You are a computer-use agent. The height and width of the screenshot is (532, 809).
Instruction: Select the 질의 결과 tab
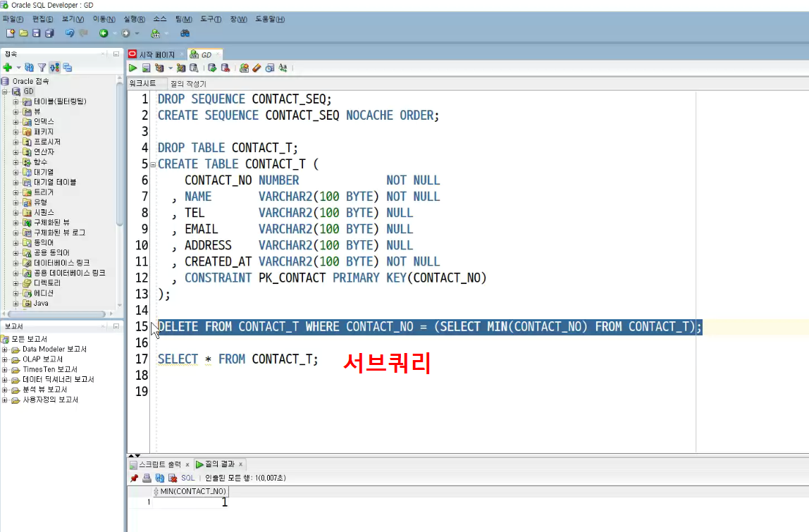pos(220,464)
